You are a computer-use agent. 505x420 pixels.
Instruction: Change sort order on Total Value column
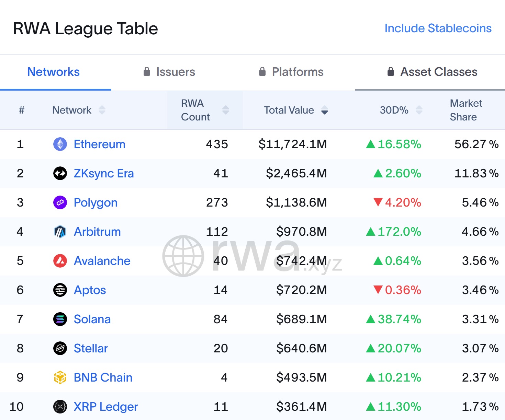point(325,110)
